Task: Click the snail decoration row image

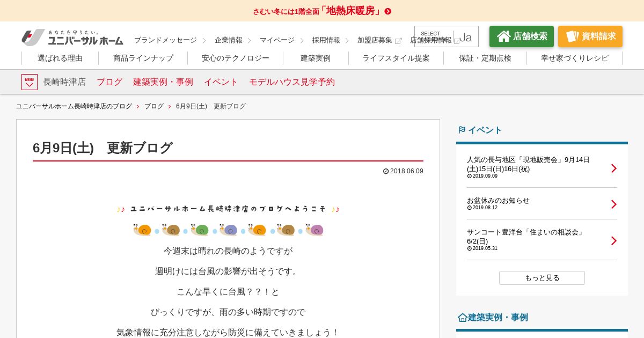Action: click(228, 230)
